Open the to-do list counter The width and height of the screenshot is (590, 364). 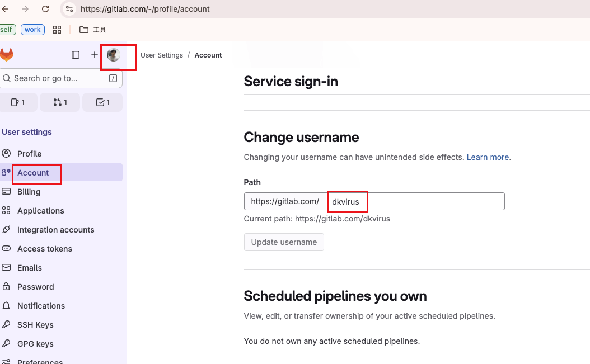point(102,102)
